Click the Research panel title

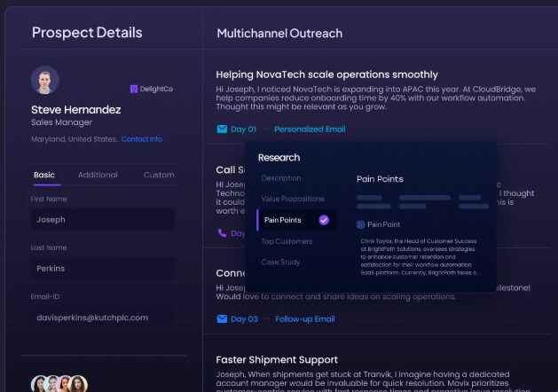279,158
